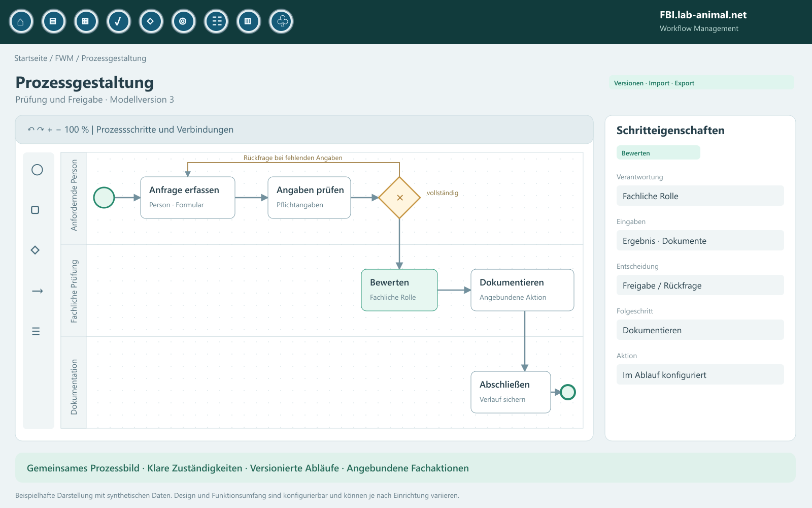
Task: Open the diamond icon in top navigation
Action: pyautogui.click(x=151, y=21)
